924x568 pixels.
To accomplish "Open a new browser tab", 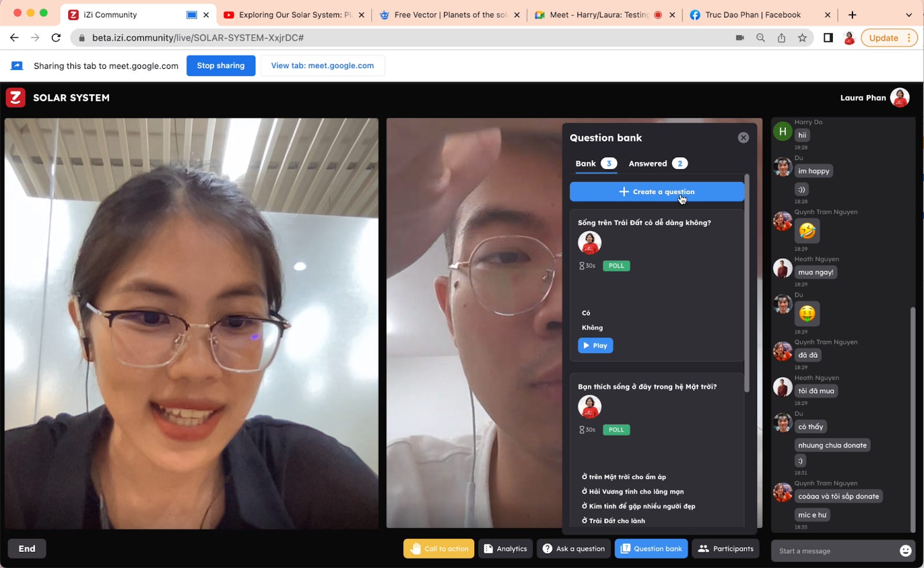I will [852, 15].
